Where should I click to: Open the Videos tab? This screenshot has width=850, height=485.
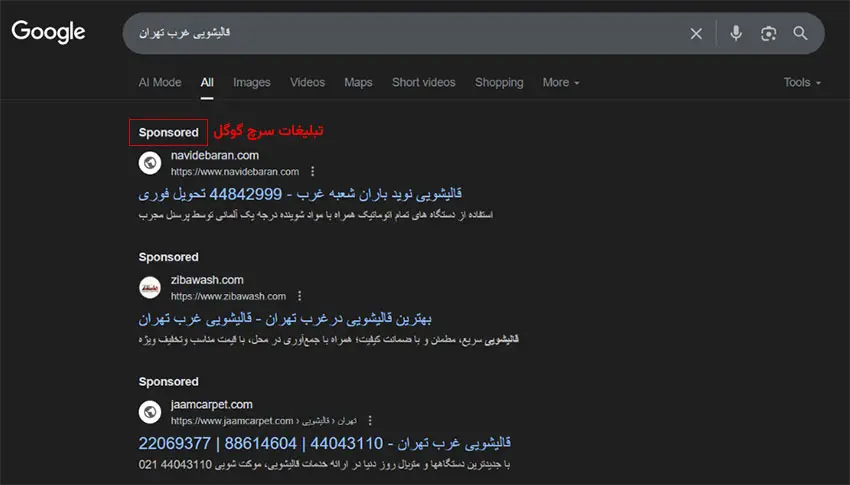[307, 82]
